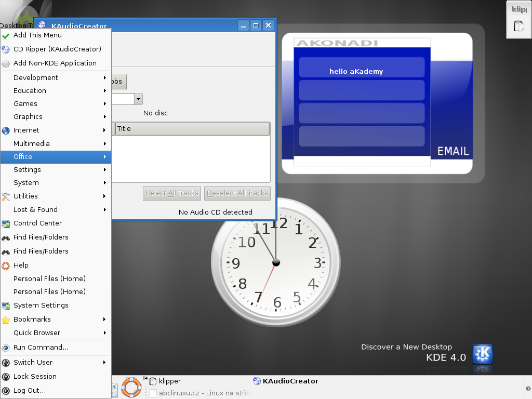Open the highlighted Office submenu
The image size is (532, 399).
(x=56, y=157)
